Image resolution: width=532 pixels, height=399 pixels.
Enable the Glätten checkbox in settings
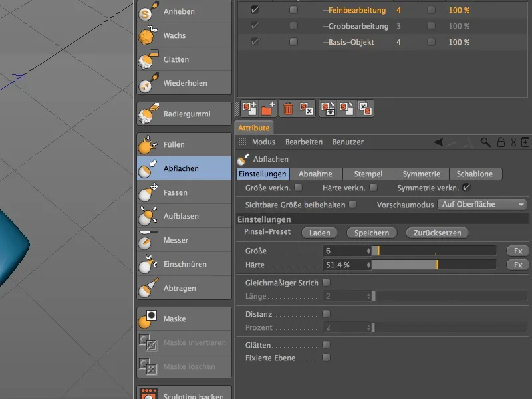click(326, 344)
